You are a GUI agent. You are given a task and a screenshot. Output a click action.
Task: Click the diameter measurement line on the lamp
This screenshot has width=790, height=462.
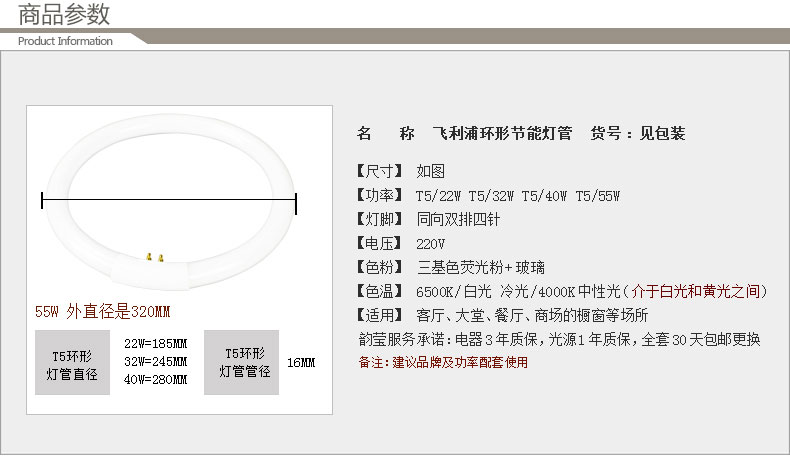(169, 201)
